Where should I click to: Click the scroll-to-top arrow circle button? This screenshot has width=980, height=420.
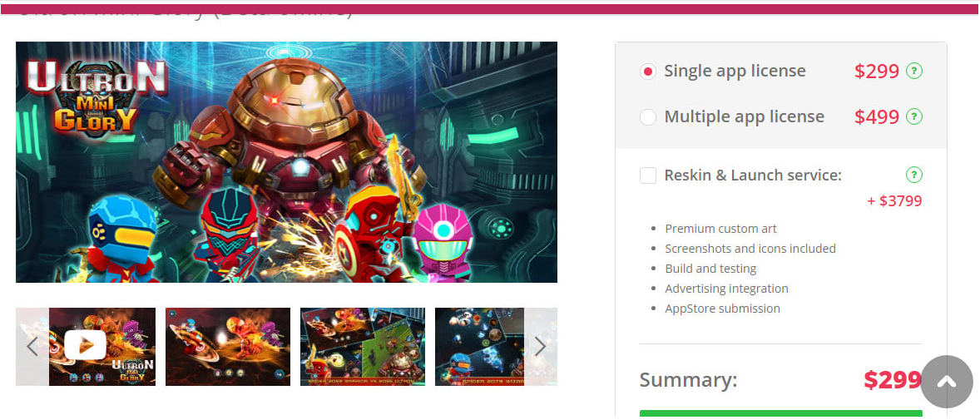pyautogui.click(x=947, y=381)
